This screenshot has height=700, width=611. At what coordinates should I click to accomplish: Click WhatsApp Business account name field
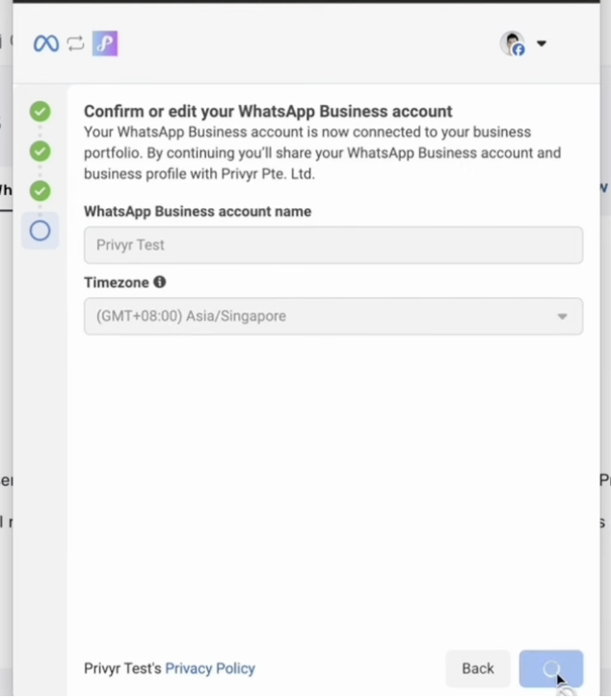click(333, 245)
